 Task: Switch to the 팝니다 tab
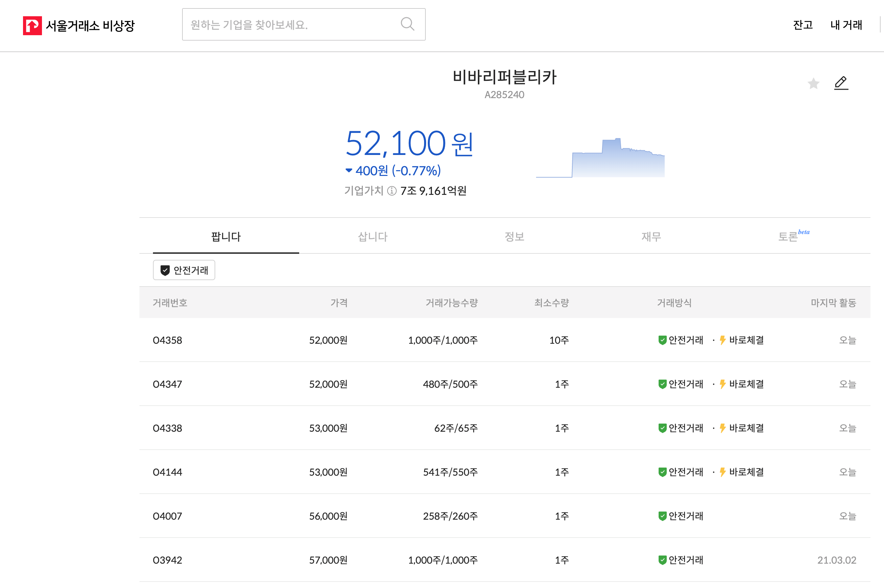point(226,236)
